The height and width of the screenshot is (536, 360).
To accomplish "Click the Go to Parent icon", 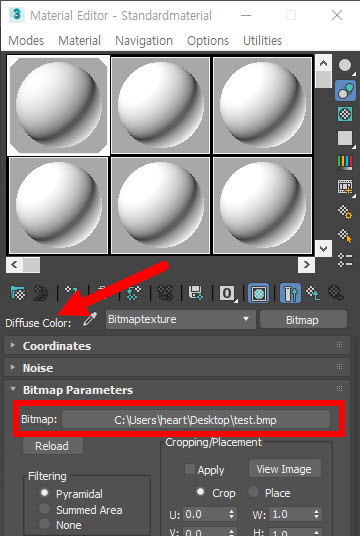I will 313,293.
